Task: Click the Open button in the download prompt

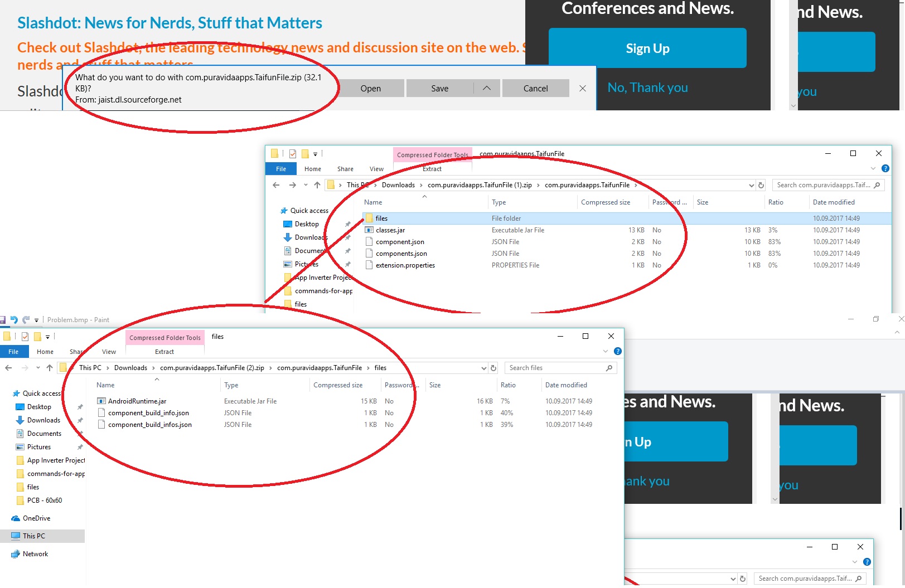Action: coord(370,88)
